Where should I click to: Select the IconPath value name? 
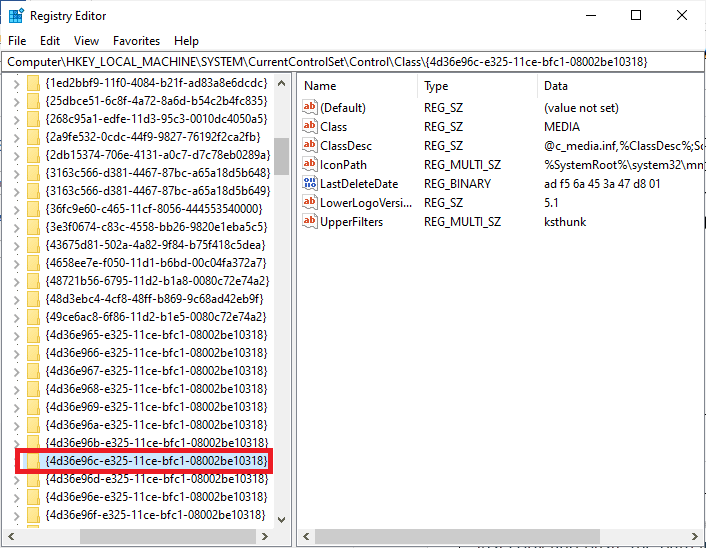(343, 165)
